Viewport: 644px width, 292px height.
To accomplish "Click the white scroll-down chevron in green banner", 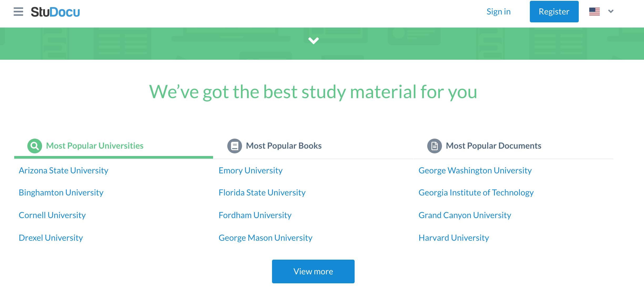I will [x=313, y=41].
